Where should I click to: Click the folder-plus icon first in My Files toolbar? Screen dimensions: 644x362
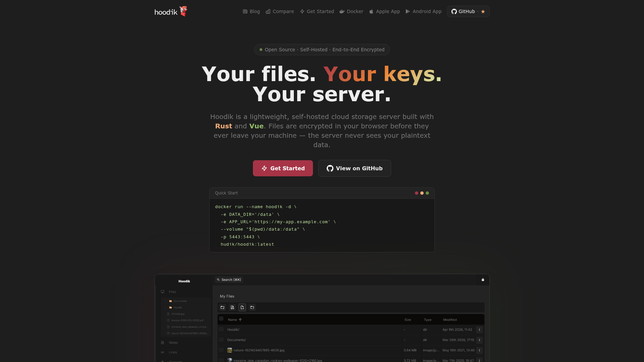pyautogui.click(x=222, y=307)
